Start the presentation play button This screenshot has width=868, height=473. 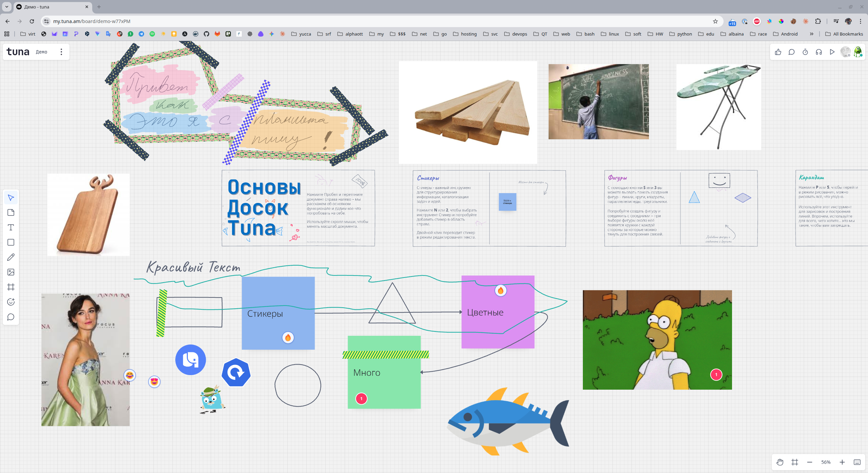point(832,52)
